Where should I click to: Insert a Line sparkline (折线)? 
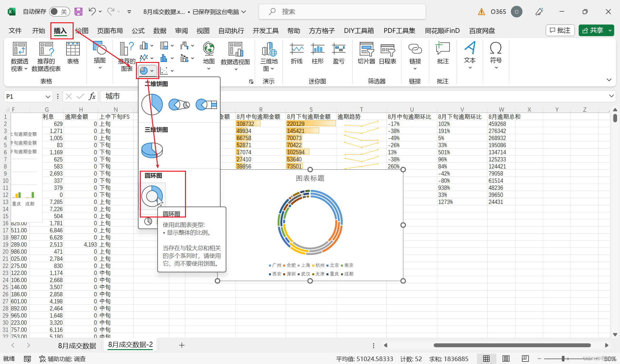[296, 54]
